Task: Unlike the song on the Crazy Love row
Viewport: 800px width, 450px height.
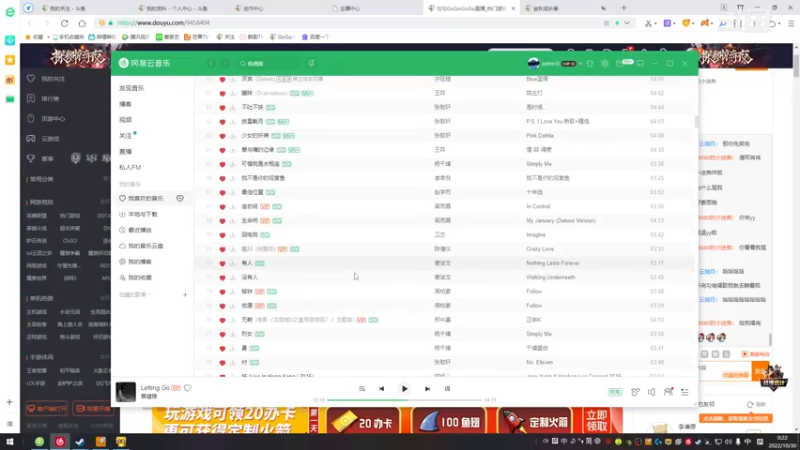Action: (x=222, y=249)
